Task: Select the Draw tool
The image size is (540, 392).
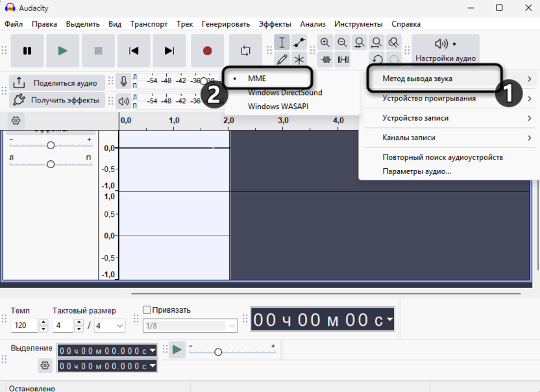Action: 282,60
